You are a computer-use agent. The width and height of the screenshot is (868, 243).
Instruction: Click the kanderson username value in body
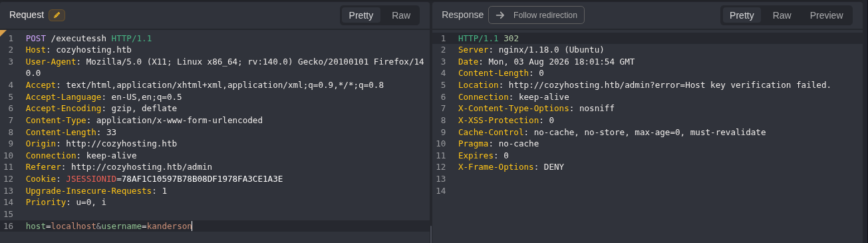point(170,226)
